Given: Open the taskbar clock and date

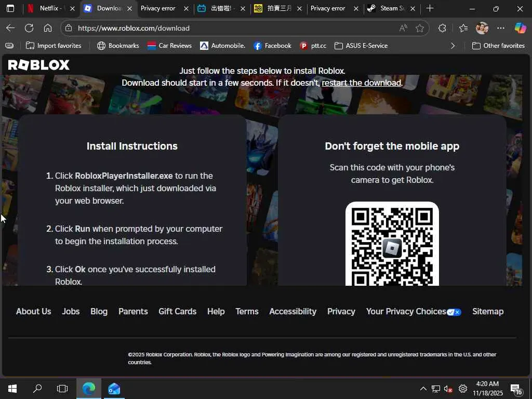Looking at the screenshot, I should 487,389.
